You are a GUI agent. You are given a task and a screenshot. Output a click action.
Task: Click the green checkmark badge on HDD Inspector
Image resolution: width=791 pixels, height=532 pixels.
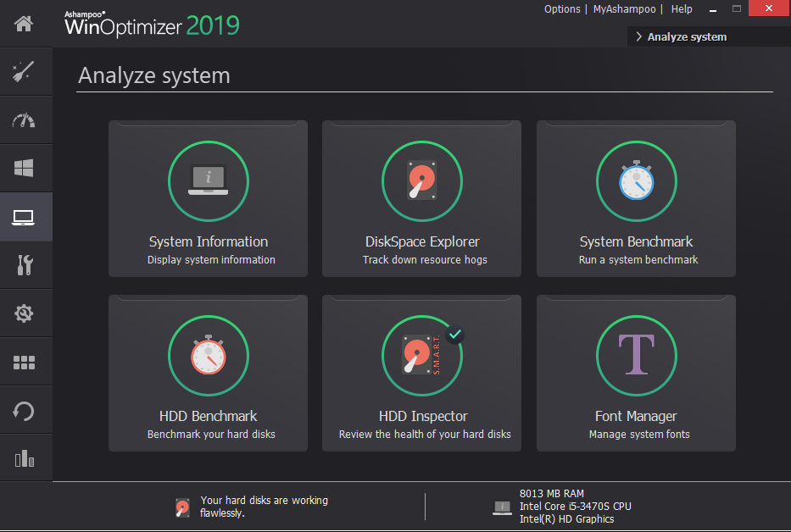455,335
